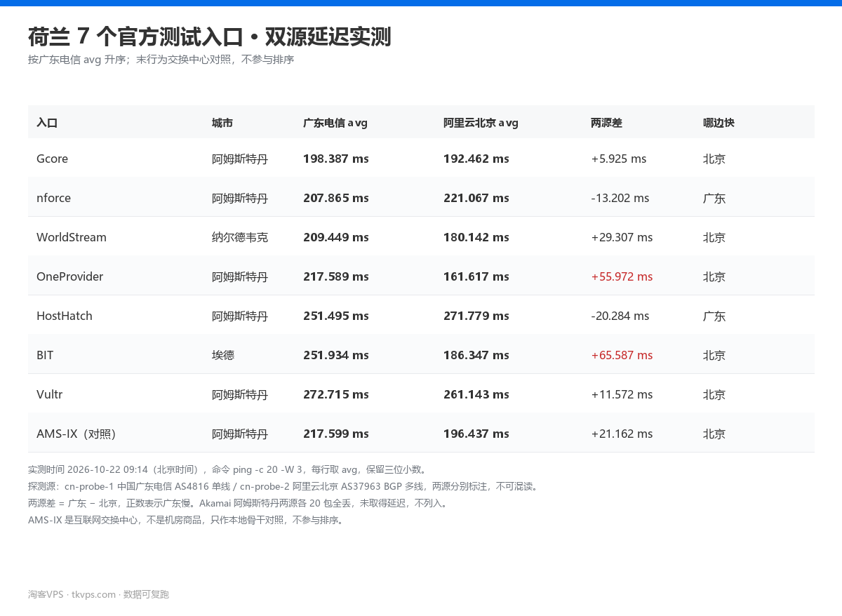The height and width of the screenshot is (616, 842).
Task: Click the 入口 column header
Action: pyautogui.click(x=47, y=123)
